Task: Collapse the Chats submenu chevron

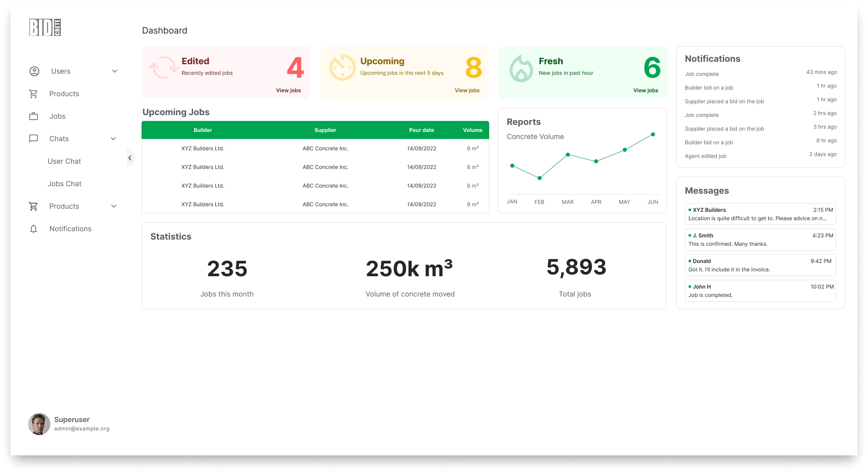Action: click(x=113, y=139)
